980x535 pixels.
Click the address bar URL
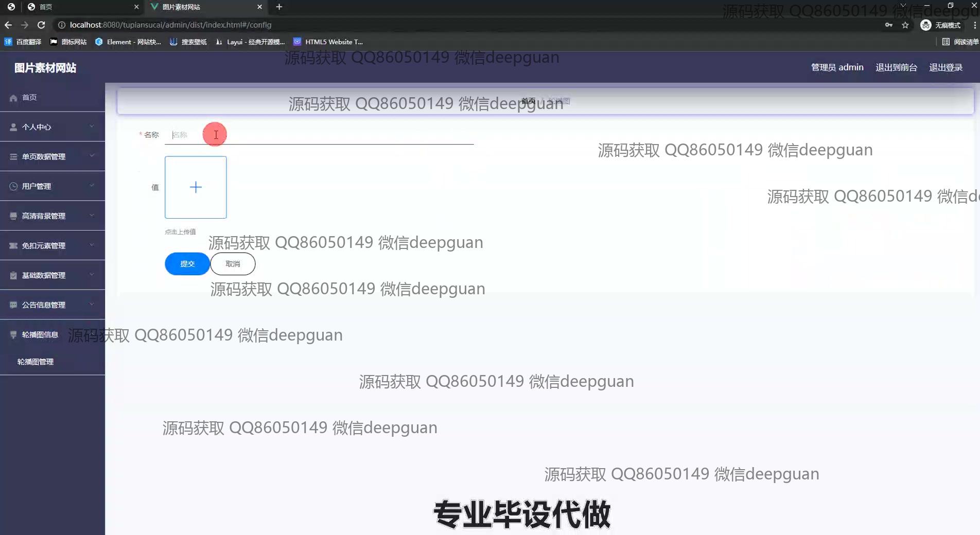[x=170, y=25]
